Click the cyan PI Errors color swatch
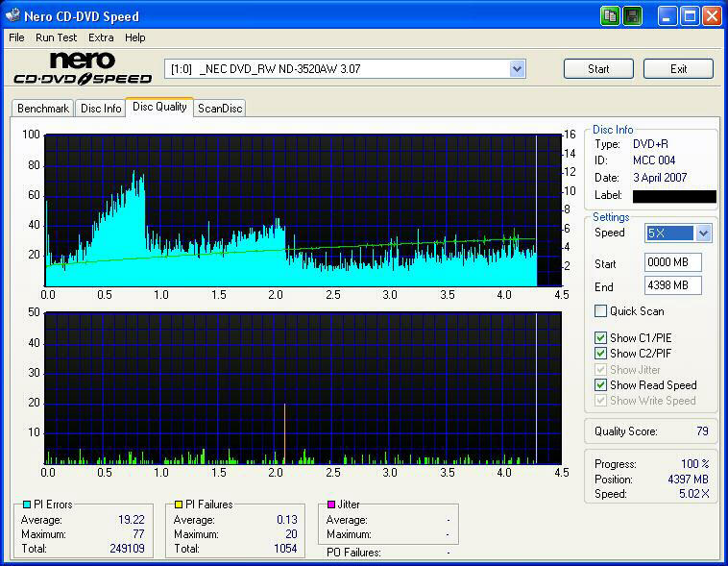This screenshot has height=566, width=728. pos(27,504)
